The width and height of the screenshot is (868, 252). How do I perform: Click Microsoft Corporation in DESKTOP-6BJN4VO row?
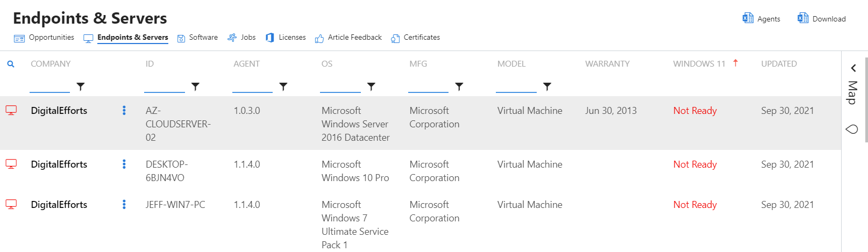tap(435, 171)
